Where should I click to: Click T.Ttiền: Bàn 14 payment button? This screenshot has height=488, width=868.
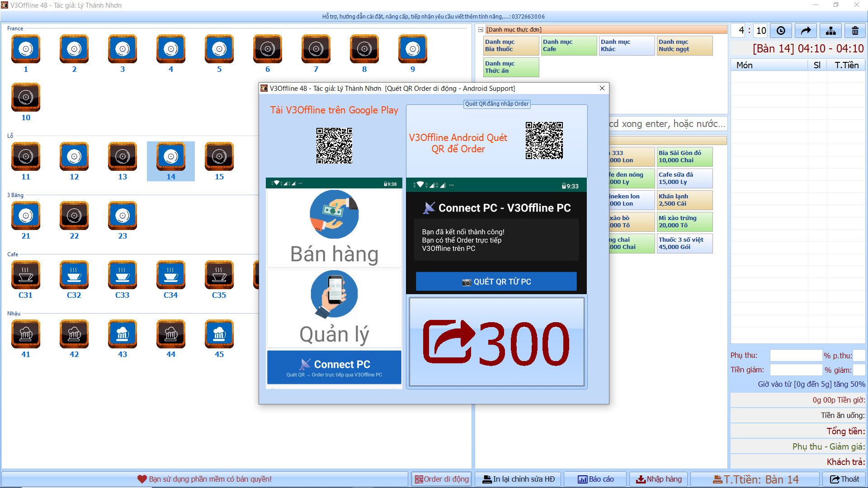point(755,479)
